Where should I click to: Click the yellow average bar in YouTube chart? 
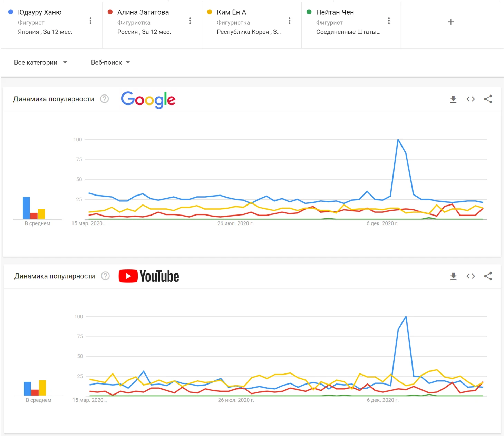42,388
